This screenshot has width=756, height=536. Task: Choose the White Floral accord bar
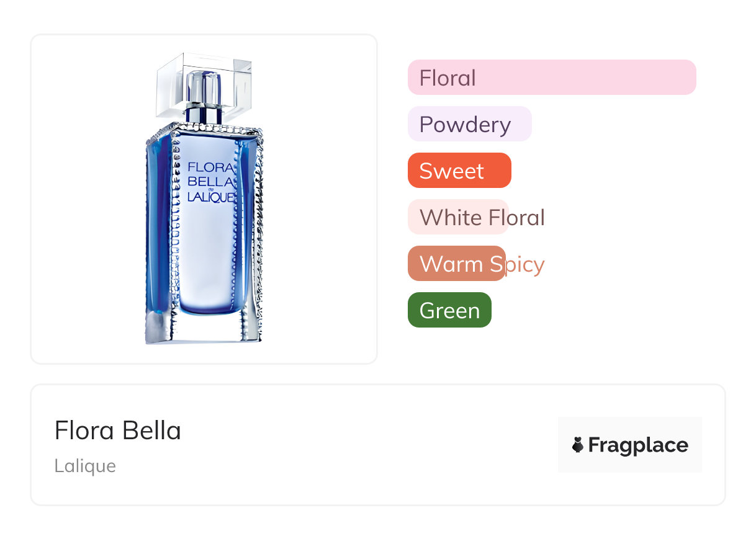[x=457, y=217]
